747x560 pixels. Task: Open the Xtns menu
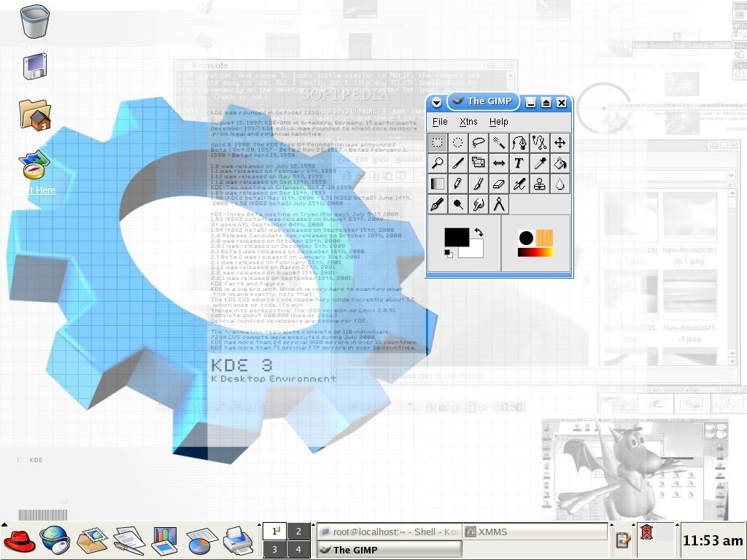(x=468, y=122)
